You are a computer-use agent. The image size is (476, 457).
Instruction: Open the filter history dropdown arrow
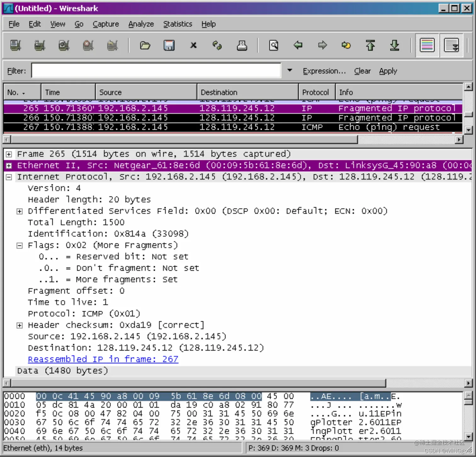(x=290, y=70)
